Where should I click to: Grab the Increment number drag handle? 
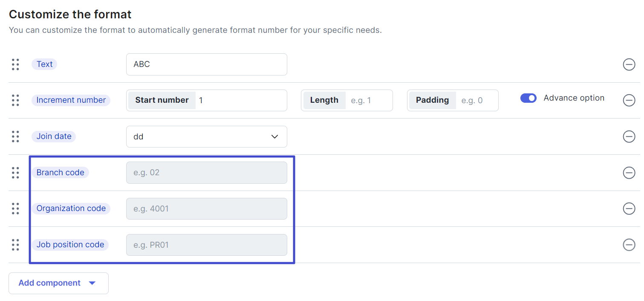point(15,100)
